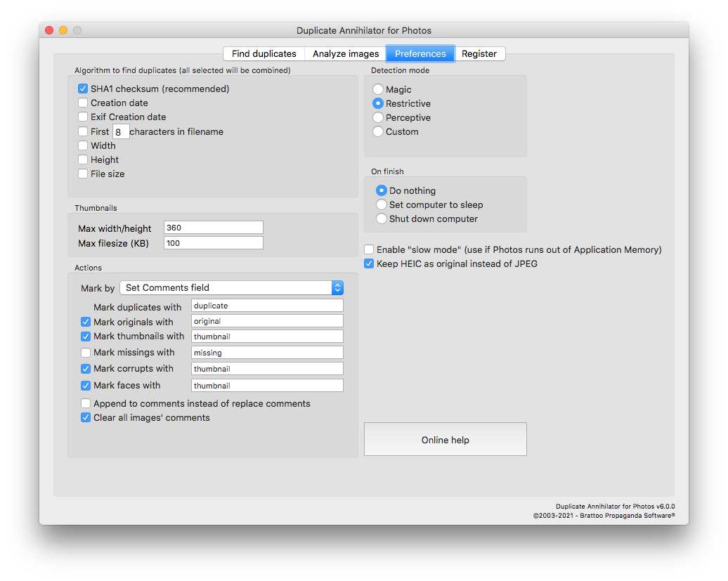Click the Max width/height input field
The height and width of the screenshot is (581, 728).
pos(213,228)
